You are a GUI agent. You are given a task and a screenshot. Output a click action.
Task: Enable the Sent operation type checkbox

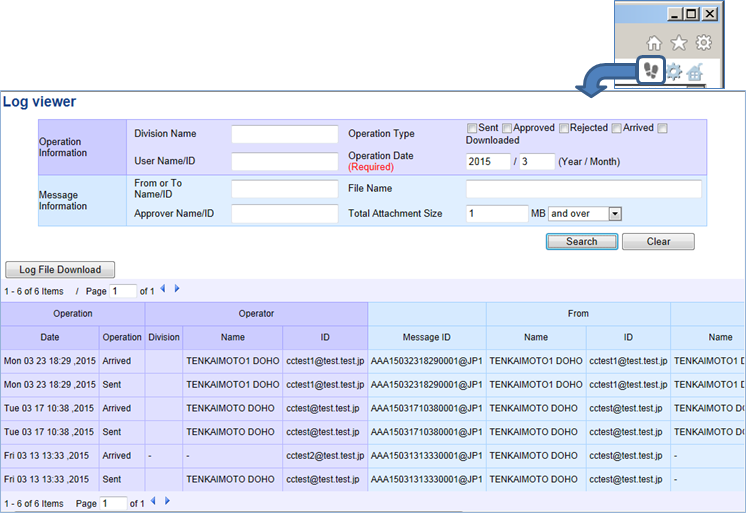pyautogui.click(x=472, y=128)
